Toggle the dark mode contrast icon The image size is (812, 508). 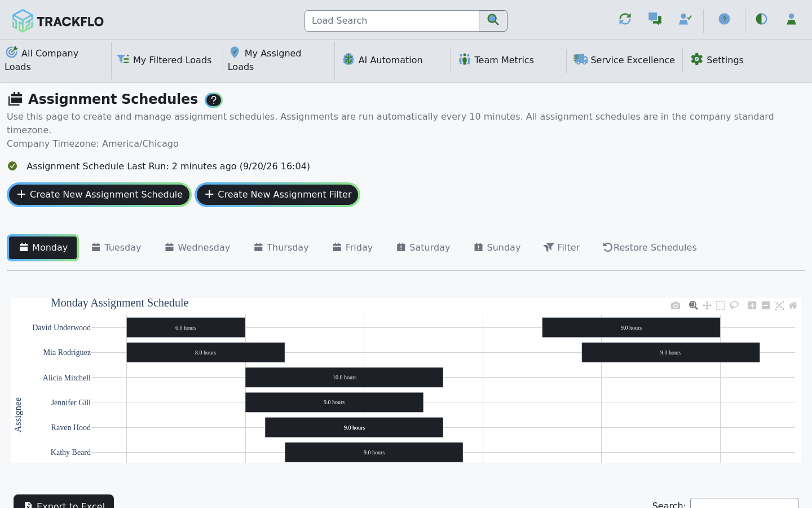[x=761, y=19]
